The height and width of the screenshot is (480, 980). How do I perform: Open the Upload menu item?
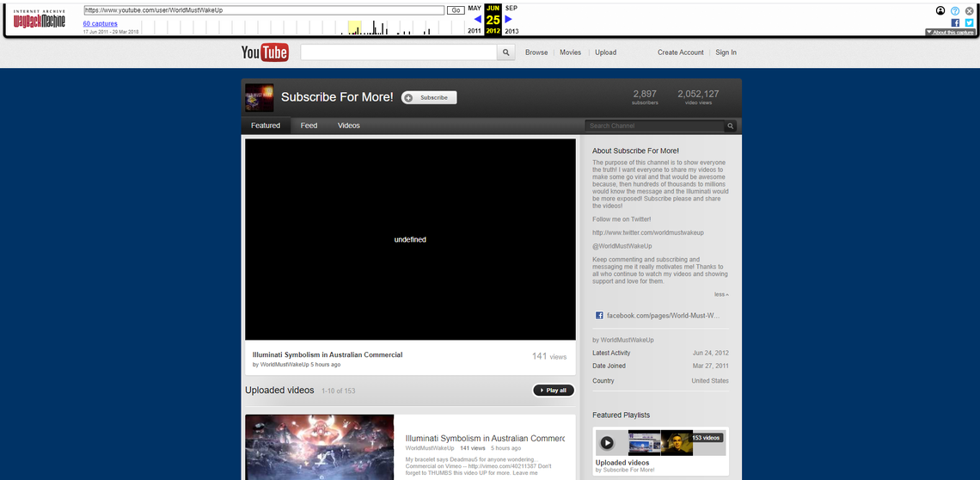click(x=606, y=52)
